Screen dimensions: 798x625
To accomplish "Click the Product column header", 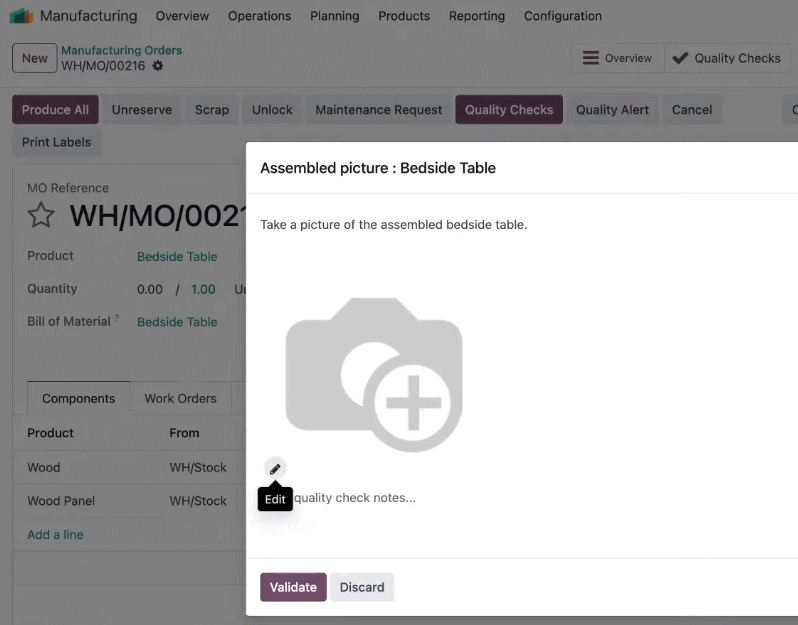I will (50, 433).
